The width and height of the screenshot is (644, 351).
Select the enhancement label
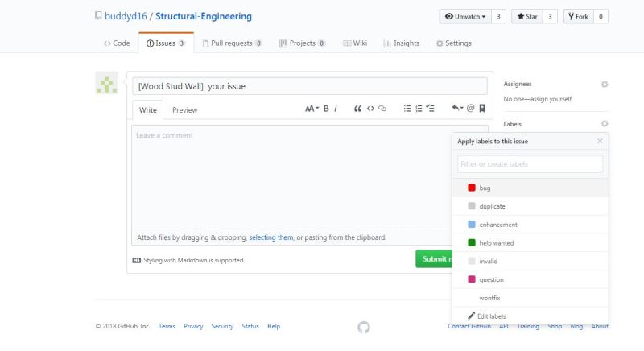point(530,225)
